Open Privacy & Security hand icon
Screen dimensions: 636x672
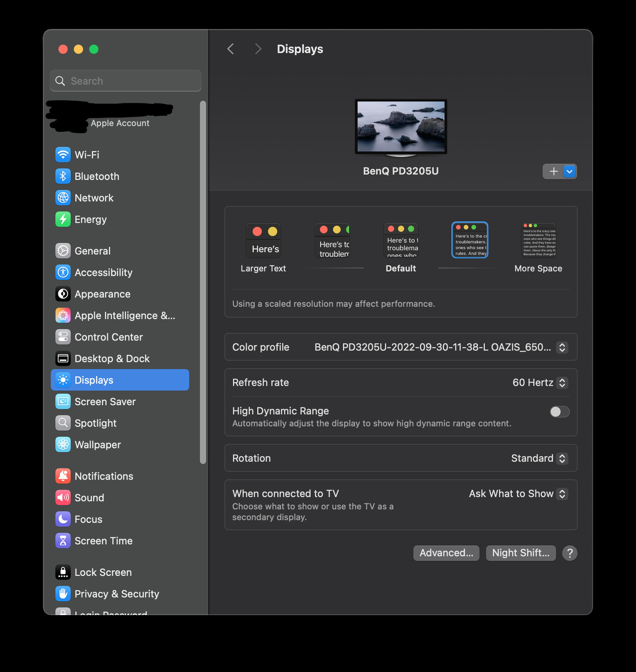point(63,594)
